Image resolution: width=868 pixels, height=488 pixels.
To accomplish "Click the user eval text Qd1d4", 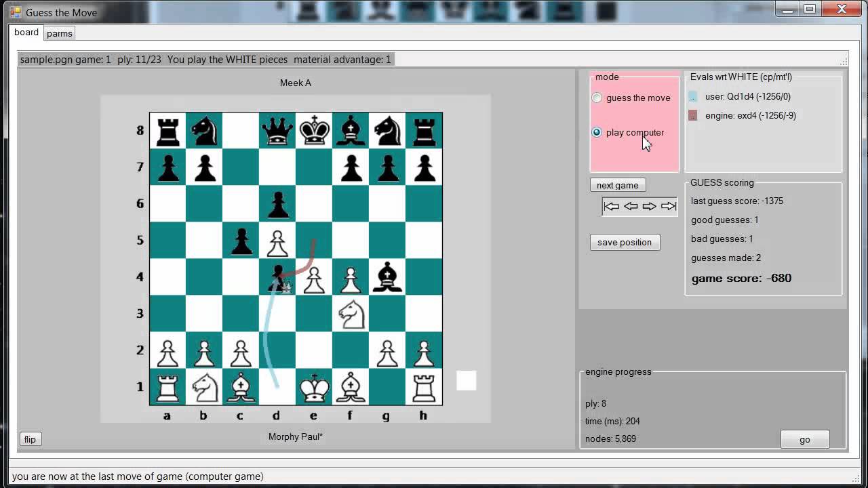I will 748,97.
